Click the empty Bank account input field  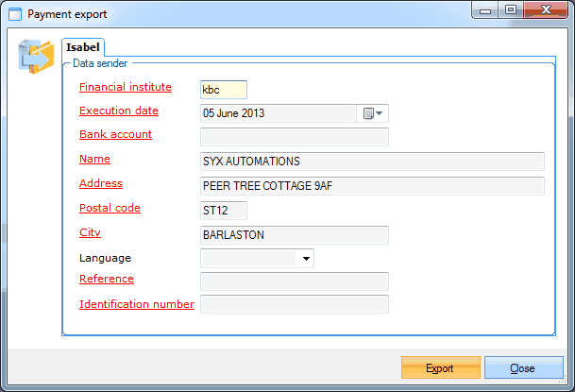pyautogui.click(x=294, y=137)
